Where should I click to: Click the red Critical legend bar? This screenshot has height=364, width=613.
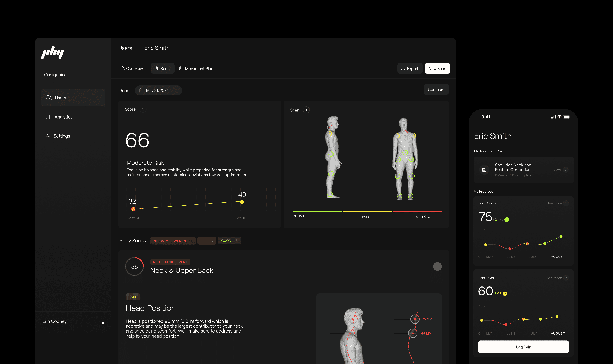point(418,212)
